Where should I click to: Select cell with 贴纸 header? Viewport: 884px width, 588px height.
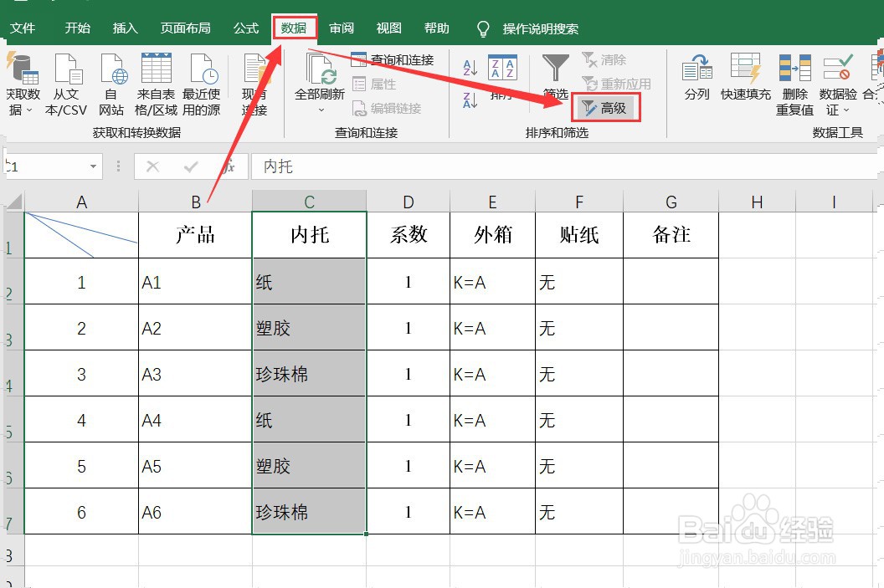[579, 235]
